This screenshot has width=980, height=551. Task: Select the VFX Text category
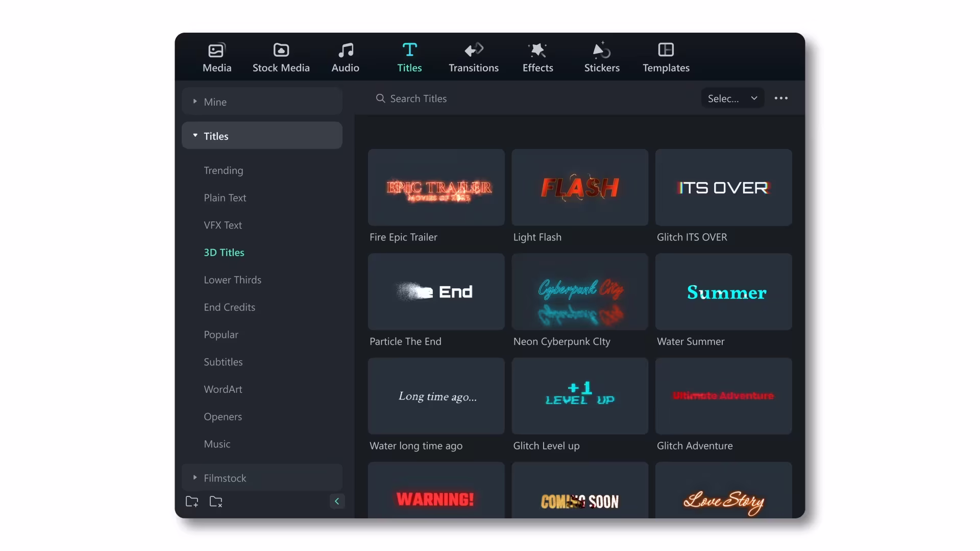(223, 225)
